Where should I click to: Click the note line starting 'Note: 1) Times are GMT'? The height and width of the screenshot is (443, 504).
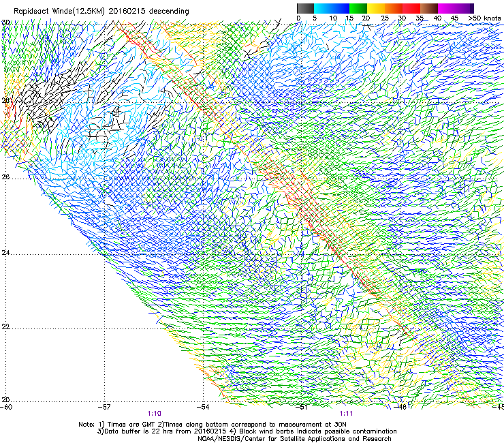pyautogui.click(x=212, y=425)
